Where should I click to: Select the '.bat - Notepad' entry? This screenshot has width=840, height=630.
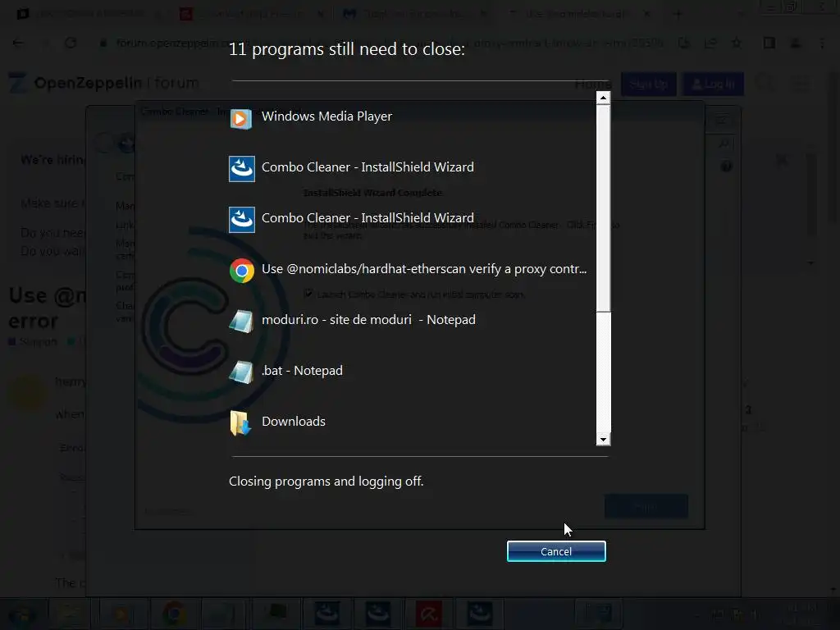302,371
